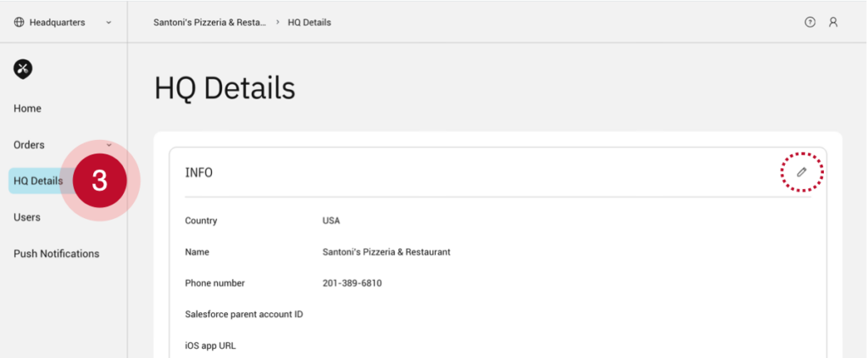Click the red step 3 badge
868x358 pixels.
(x=99, y=181)
